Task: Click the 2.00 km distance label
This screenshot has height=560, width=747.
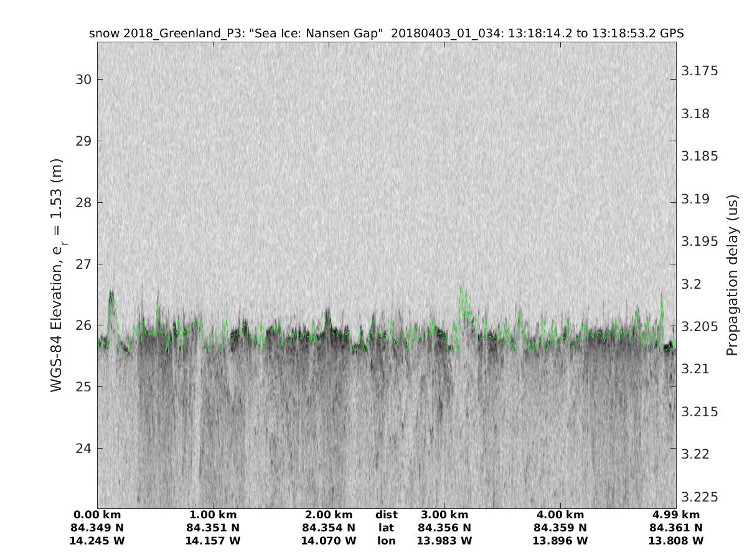Action: 329,515
